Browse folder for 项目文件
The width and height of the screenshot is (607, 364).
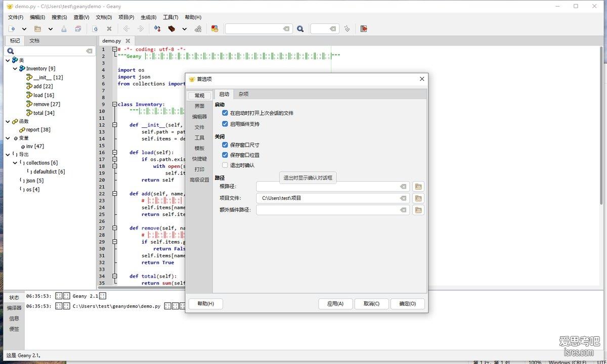point(418,198)
